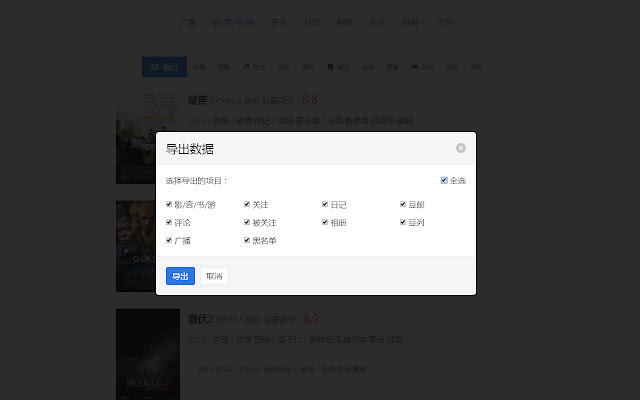Go to 日记 tab in top navigation
Image resolution: width=640 pixels, height=400 pixels.
coord(312,22)
